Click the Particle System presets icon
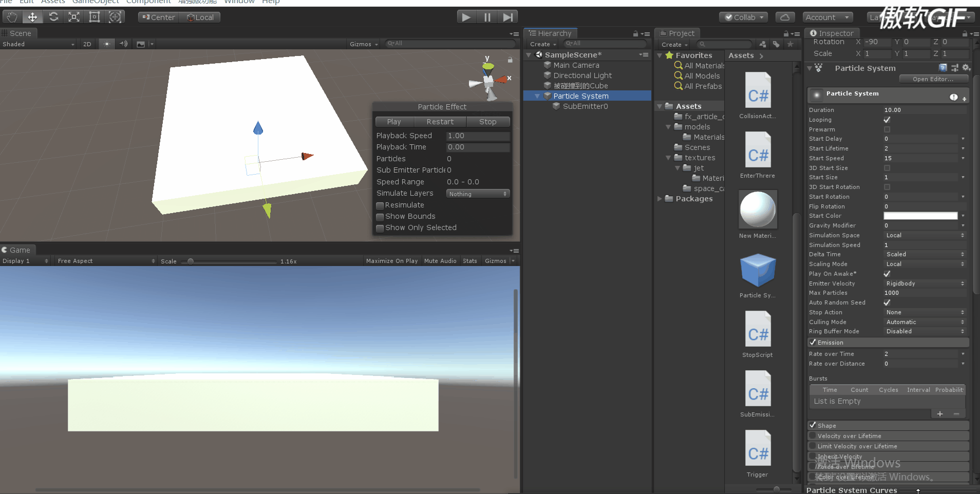The image size is (980, 494). pyautogui.click(x=955, y=68)
